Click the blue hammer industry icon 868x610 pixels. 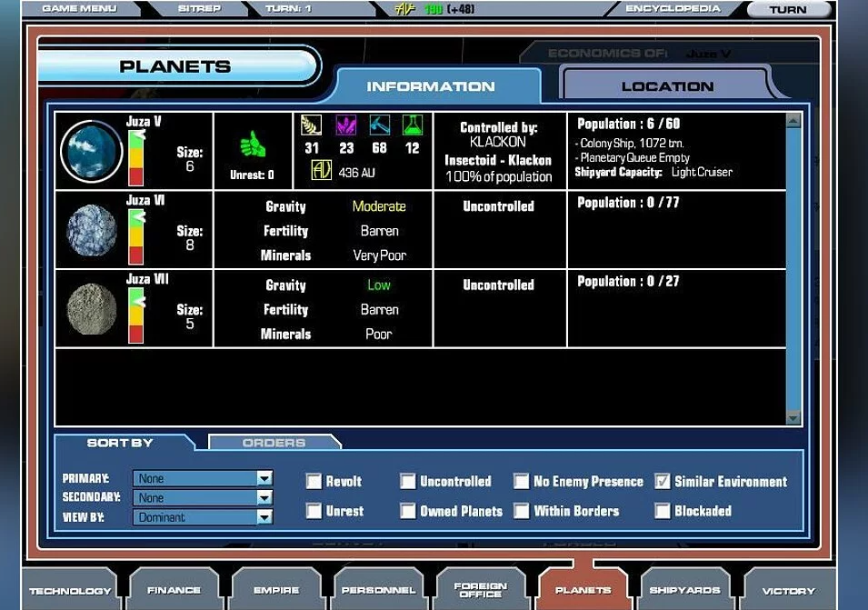(379, 125)
